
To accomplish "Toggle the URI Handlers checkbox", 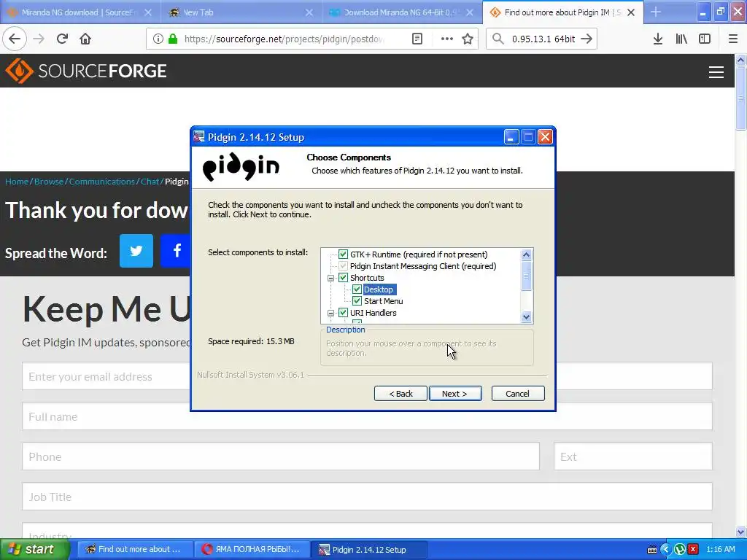I will coord(343,312).
